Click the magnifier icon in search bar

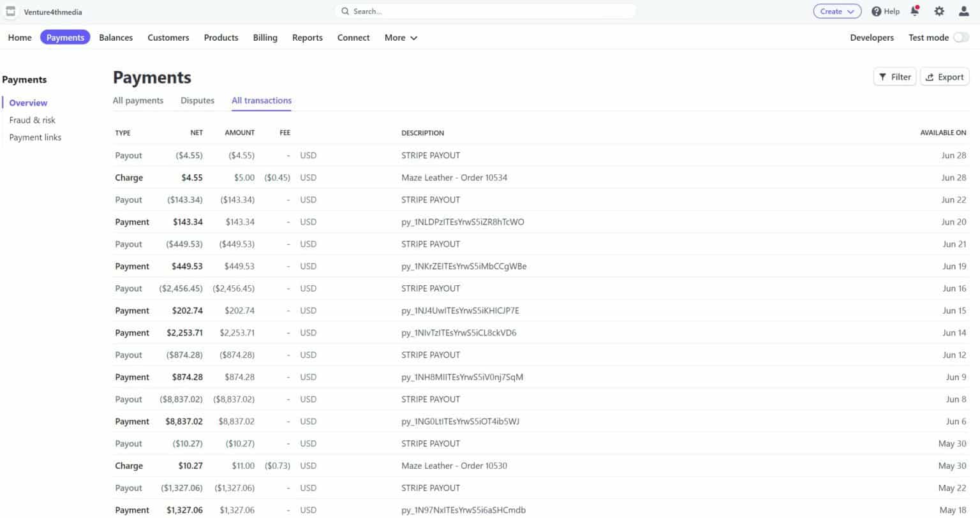pyautogui.click(x=345, y=11)
